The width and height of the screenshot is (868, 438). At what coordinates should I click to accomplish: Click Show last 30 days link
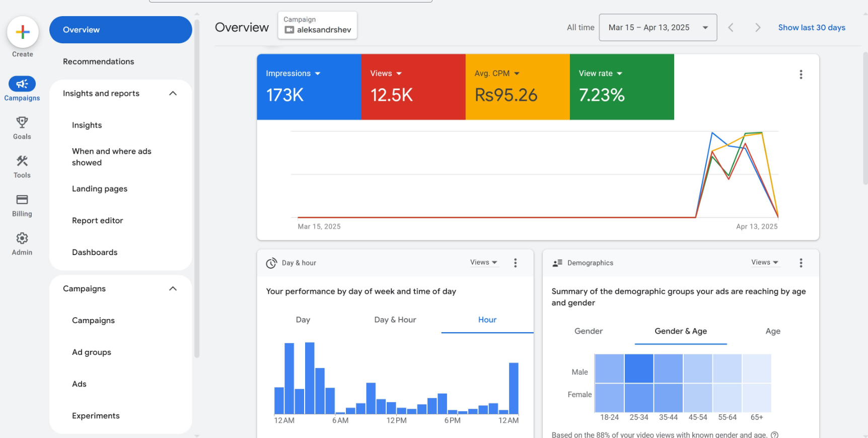[811, 28]
